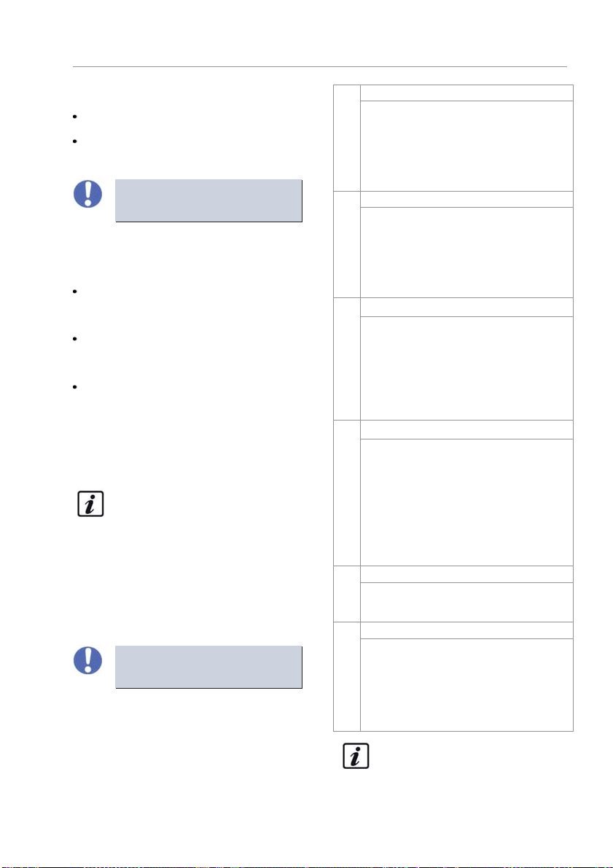Select the upper gray caution note box
The height and width of the screenshot is (868, 613).
point(208,200)
